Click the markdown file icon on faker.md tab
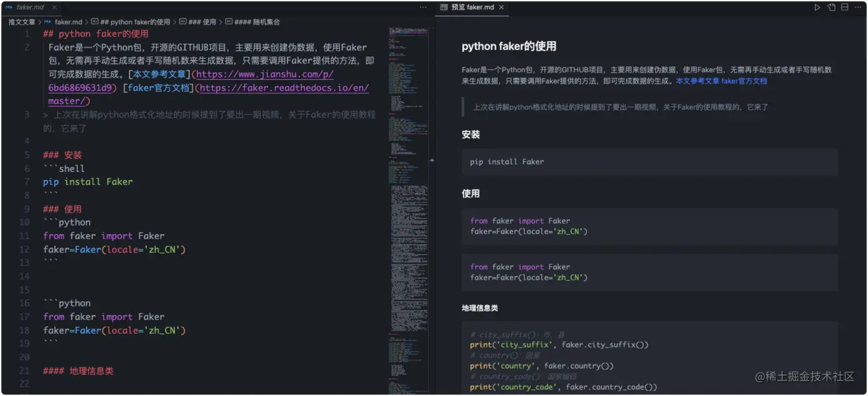This screenshot has width=868, height=396. point(9,7)
